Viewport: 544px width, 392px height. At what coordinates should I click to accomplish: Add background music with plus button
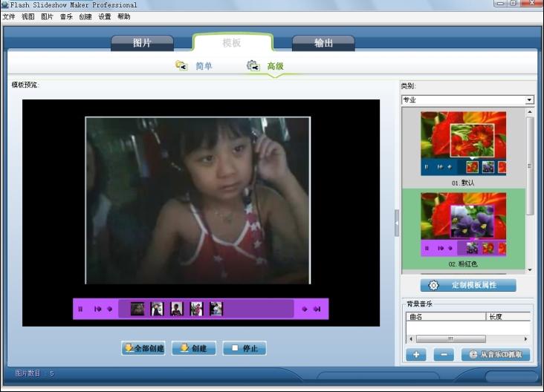click(x=416, y=355)
